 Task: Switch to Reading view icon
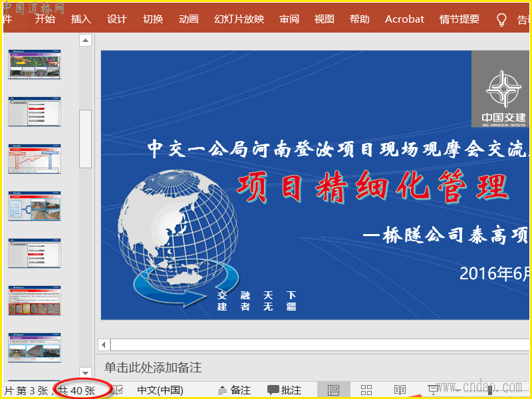pos(400,390)
